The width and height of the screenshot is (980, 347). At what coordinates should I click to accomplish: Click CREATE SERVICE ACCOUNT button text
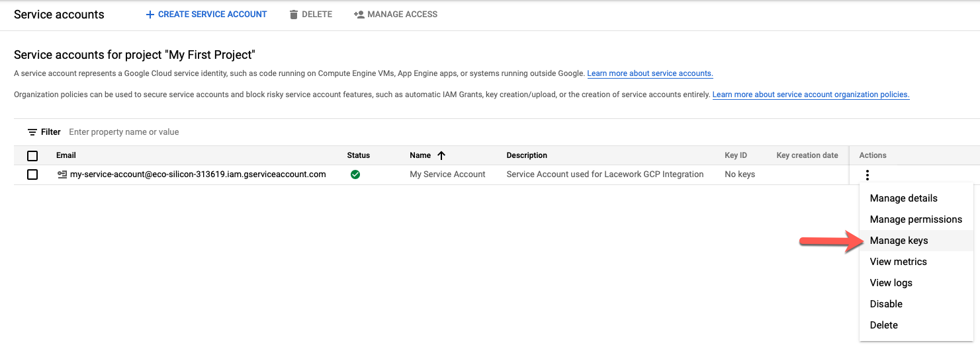(x=212, y=14)
